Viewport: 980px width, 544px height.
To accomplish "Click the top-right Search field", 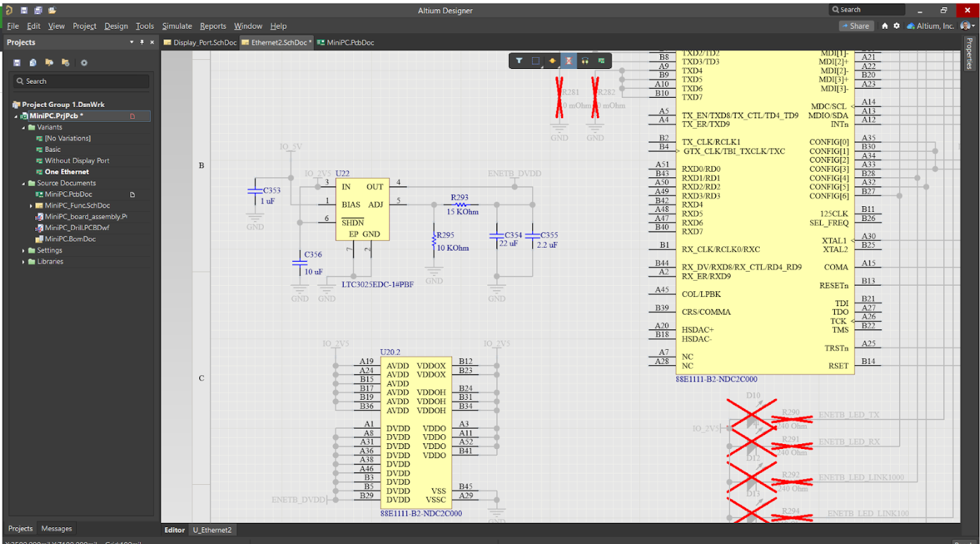I will coord(867,10).
